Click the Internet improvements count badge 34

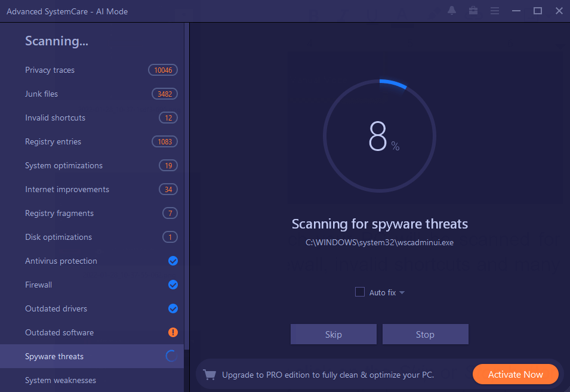tap(168, 189)
